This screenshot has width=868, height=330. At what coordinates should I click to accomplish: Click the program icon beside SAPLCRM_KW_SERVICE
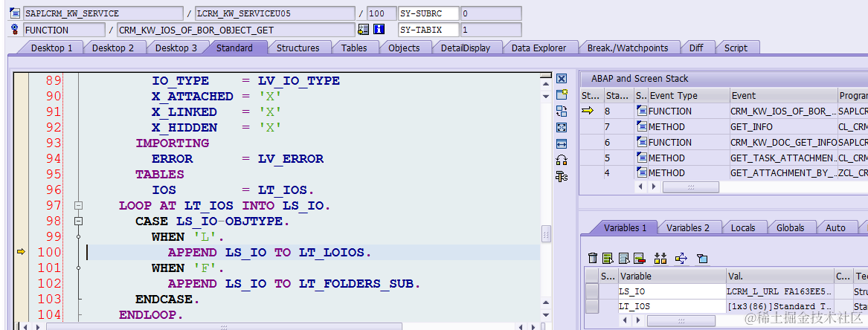pos(16,13)
